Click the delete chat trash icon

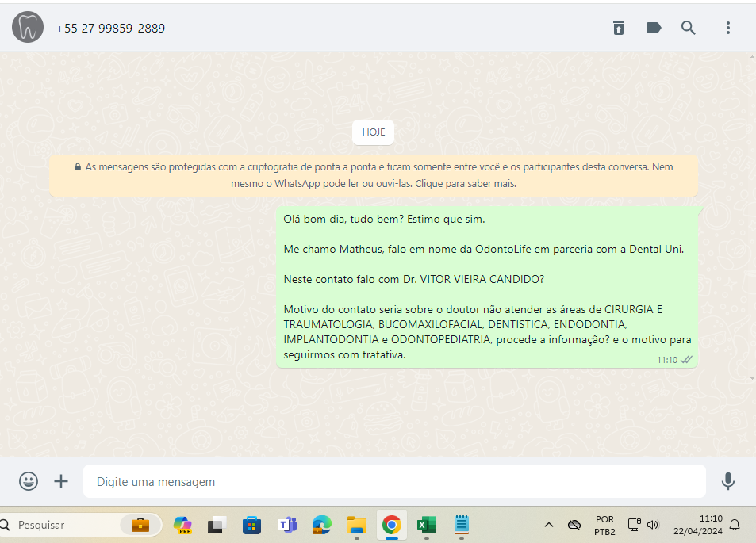[x=619, y=28]
